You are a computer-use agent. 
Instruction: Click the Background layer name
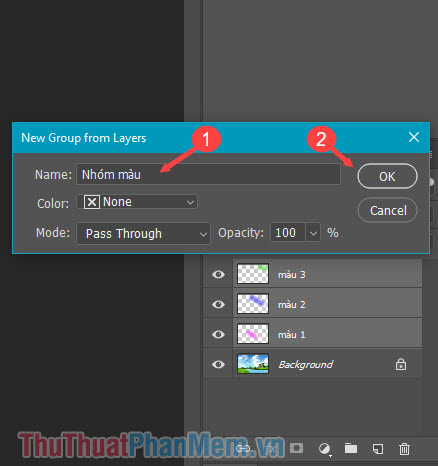pos(306,365)
